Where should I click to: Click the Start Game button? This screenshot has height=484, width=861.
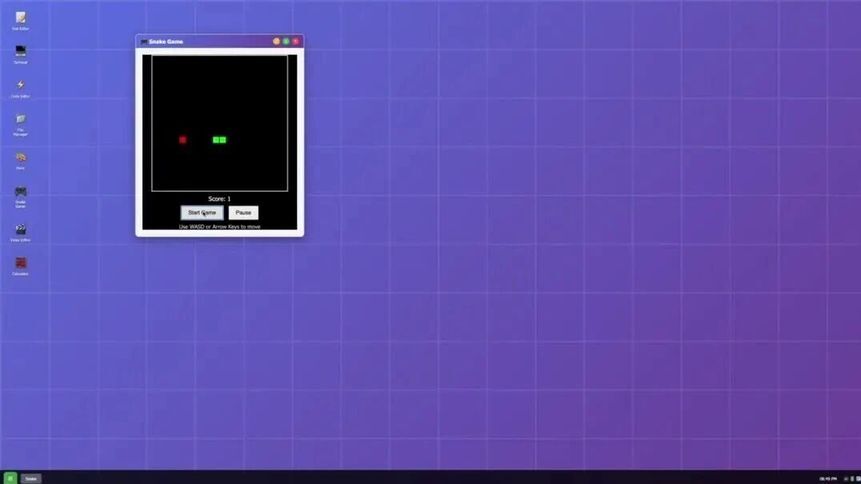click(x=202, y=213)
